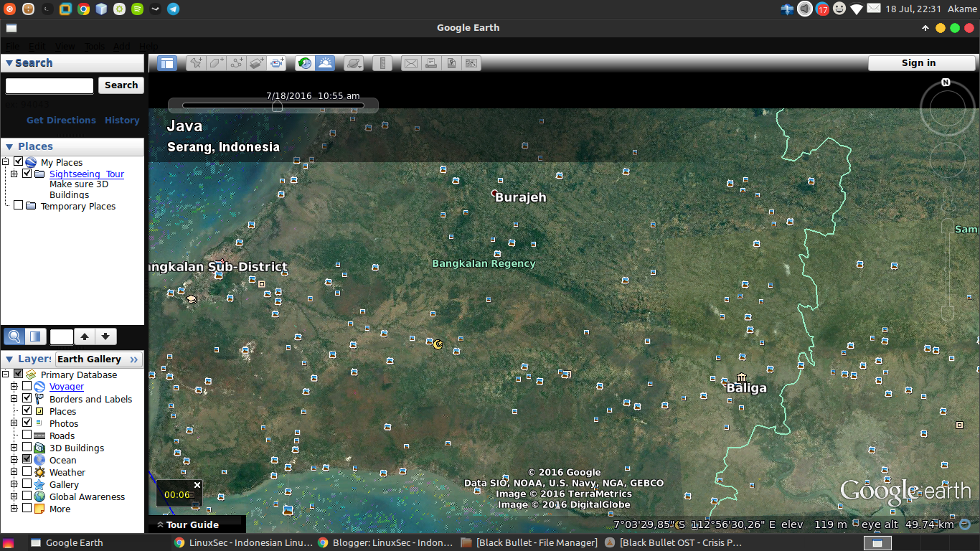Screen dimensions: 980x551
Task: Open the Earth Gallery button
Action: [x=98, y=359]
